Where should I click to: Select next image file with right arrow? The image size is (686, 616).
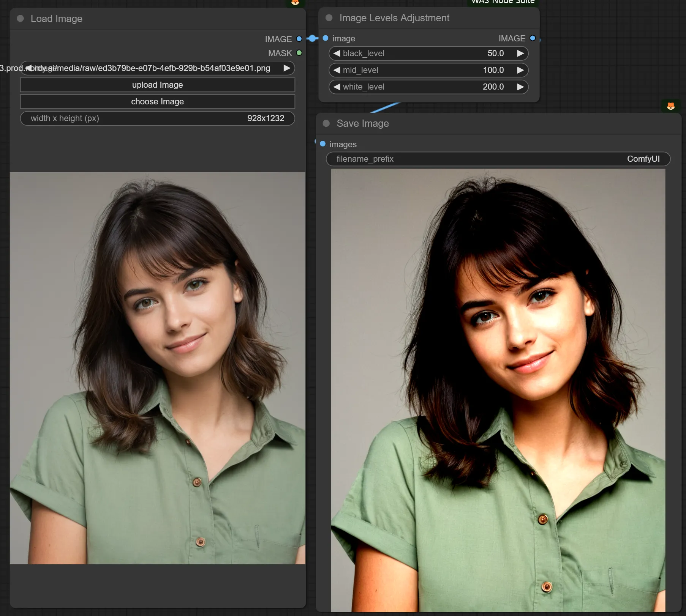click(x=287, y=68)
